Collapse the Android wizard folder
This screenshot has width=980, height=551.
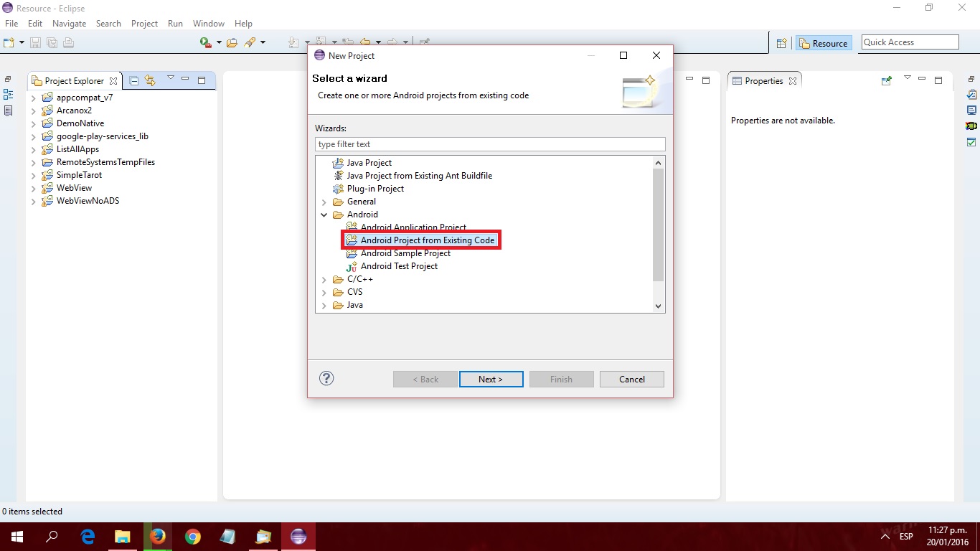[324, 215]
